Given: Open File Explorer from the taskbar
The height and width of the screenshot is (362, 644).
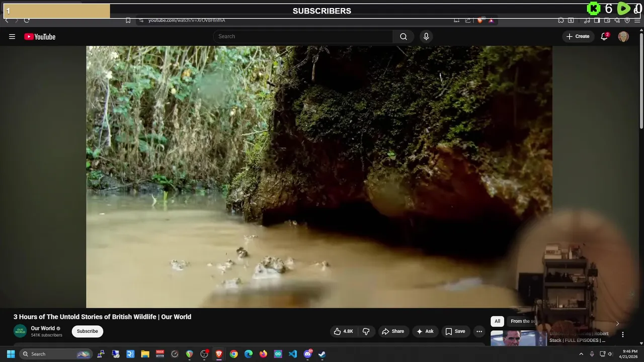Looking at the screenshot, I should (145, 354).
